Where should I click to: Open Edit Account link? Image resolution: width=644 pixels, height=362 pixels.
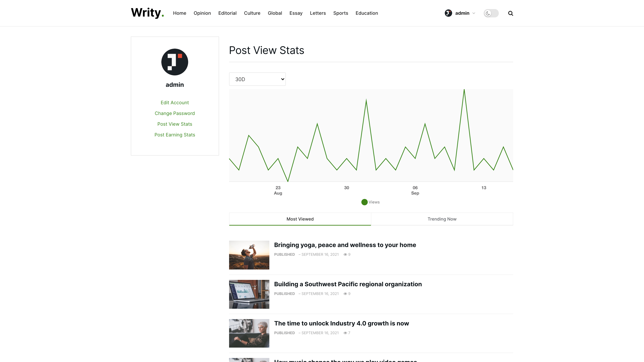coord(174,102)
